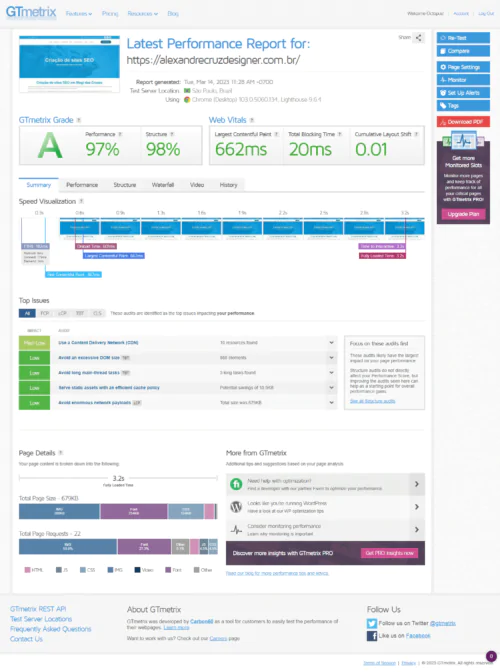Open help icon beside Web Vitals
The height and width of the screenshot is (672, 500).
(252, 120)
